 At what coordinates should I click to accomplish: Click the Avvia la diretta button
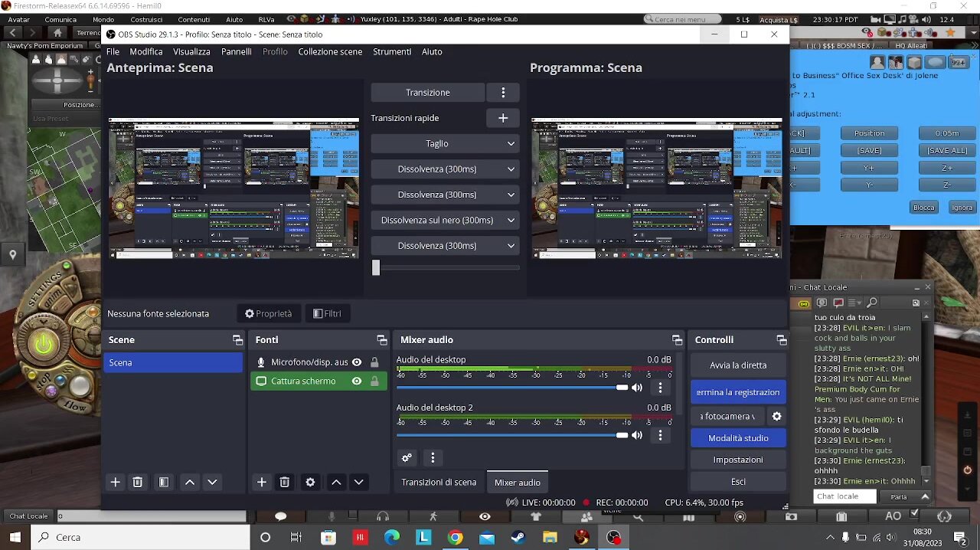click(x=738, y=365)
